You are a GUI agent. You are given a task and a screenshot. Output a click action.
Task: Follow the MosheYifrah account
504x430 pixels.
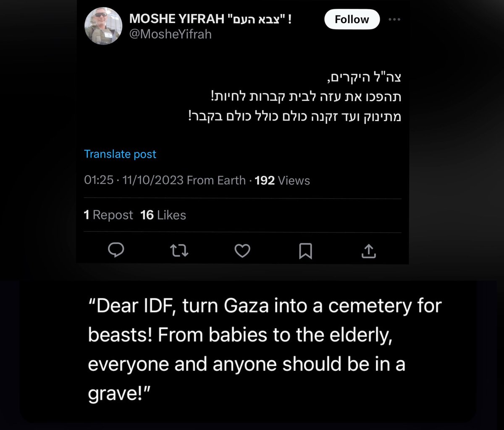click(352, 19)
